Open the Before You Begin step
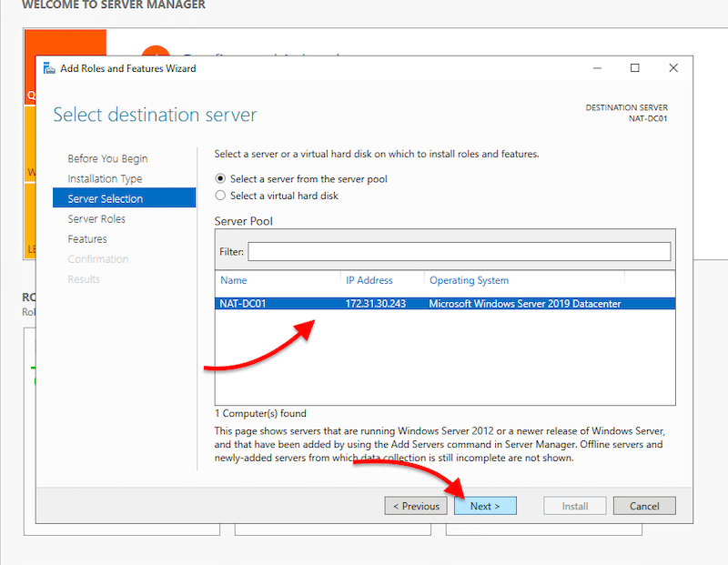Screen dimensions: 728x565 (107, 159)
